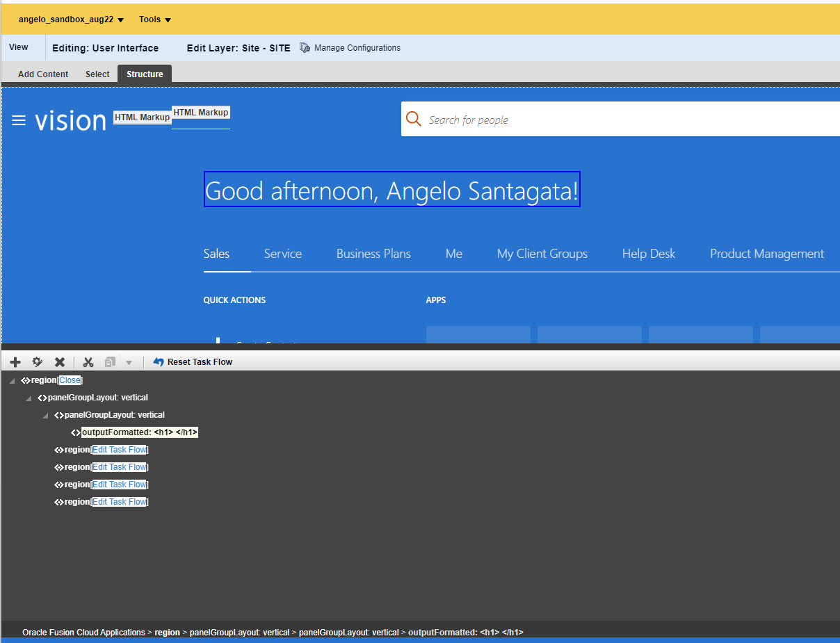This screenshot has height=643, width=840.
Task: Click the vision logo
Action: 70,120
